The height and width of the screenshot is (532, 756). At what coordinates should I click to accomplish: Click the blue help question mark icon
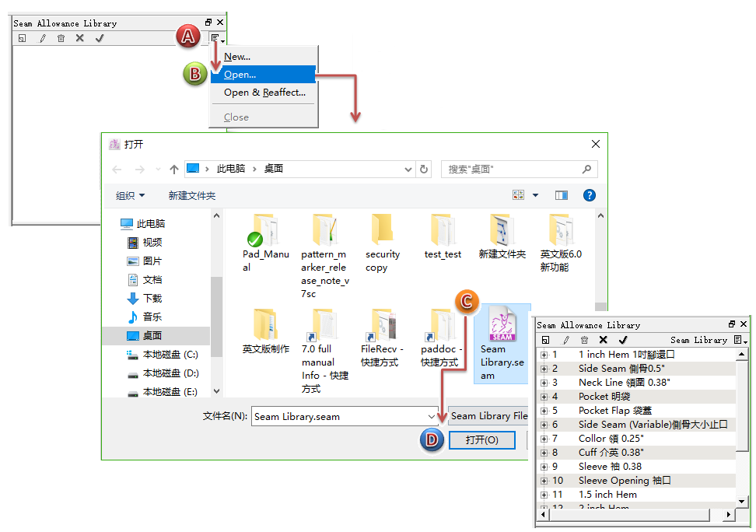[589, 195]
